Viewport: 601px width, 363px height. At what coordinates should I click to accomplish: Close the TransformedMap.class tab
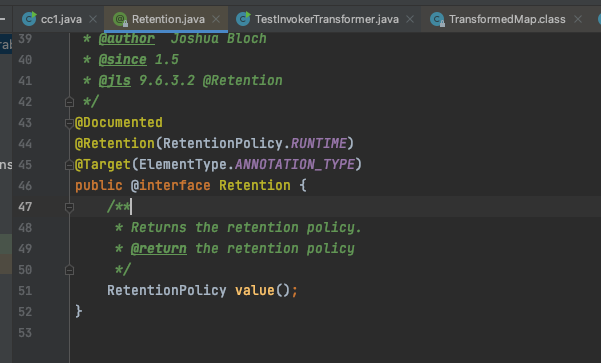(x=578, y=19)
